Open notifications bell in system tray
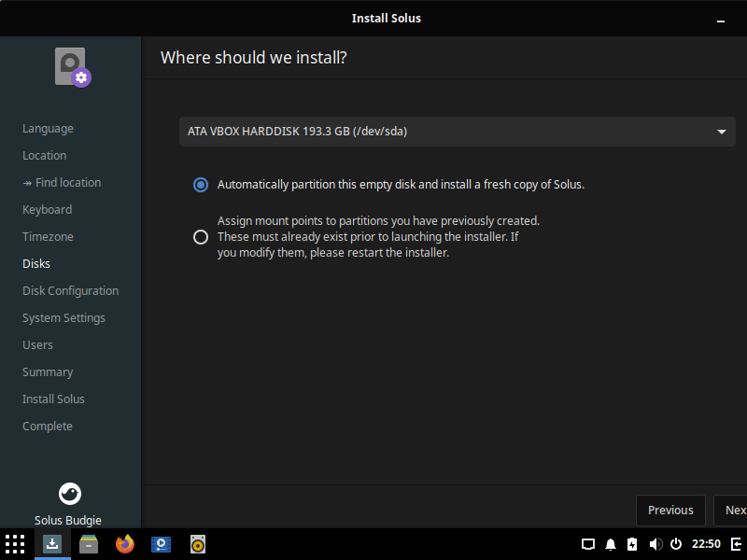The width and height of the screenshot is (747, 560). tap(611, 544)
